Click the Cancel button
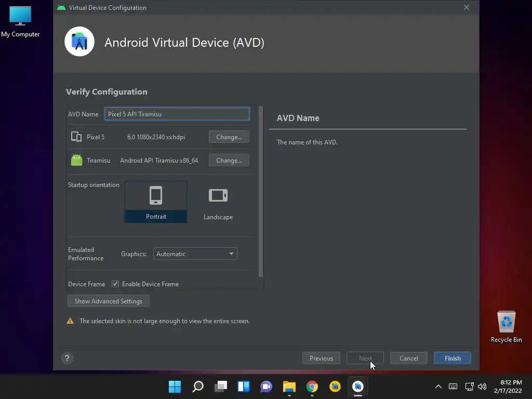Viewport: 532px width, 399px height. click(409, 358)
